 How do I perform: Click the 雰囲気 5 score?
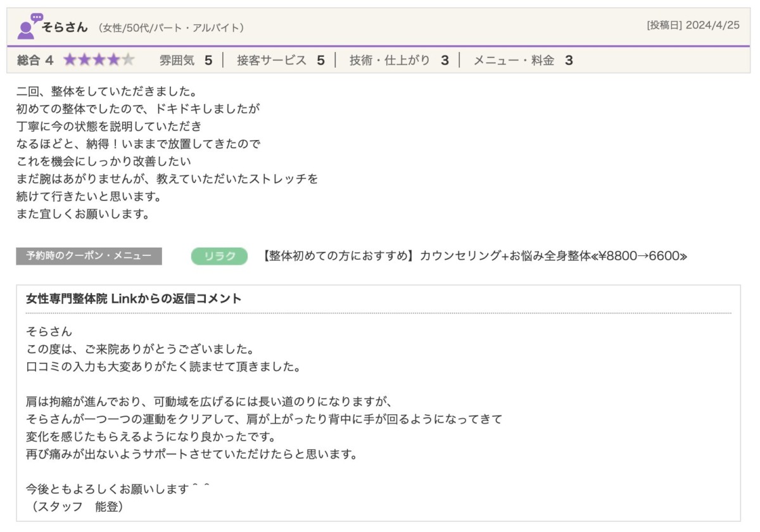pyautogui.click(x=186, y=60)
